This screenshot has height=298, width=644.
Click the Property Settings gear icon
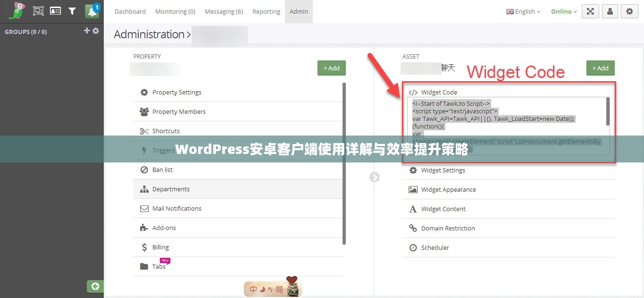[x=144, y=92]
